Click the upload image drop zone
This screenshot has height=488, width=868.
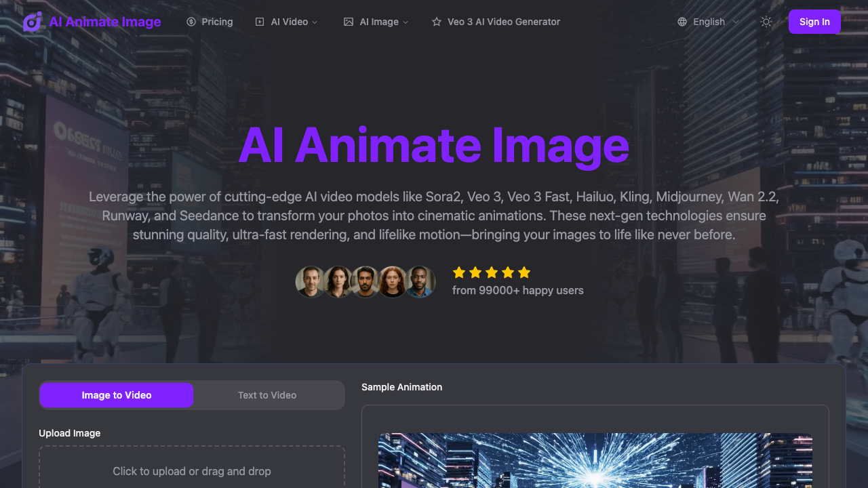coord(192,470)
